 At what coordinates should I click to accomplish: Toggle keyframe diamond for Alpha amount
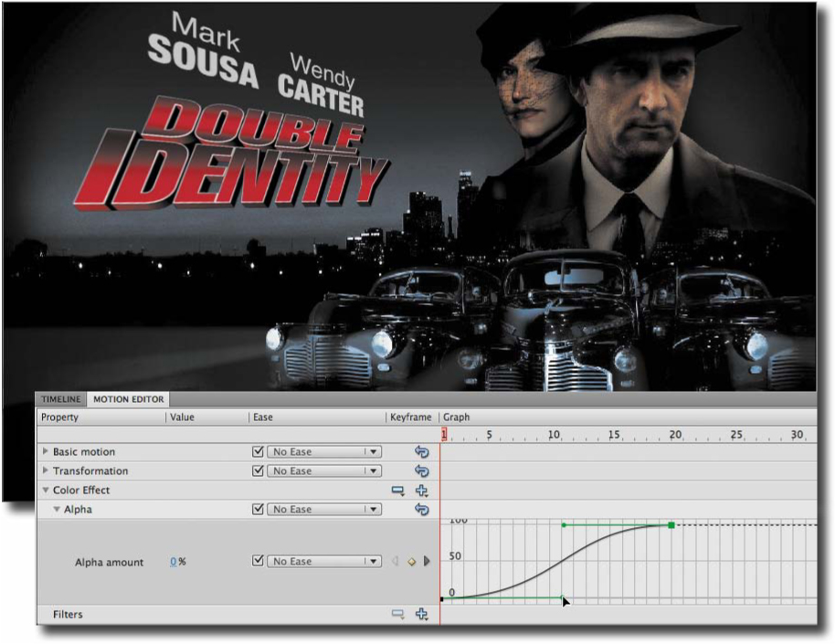pyautogui.click(x=411, y=562)
